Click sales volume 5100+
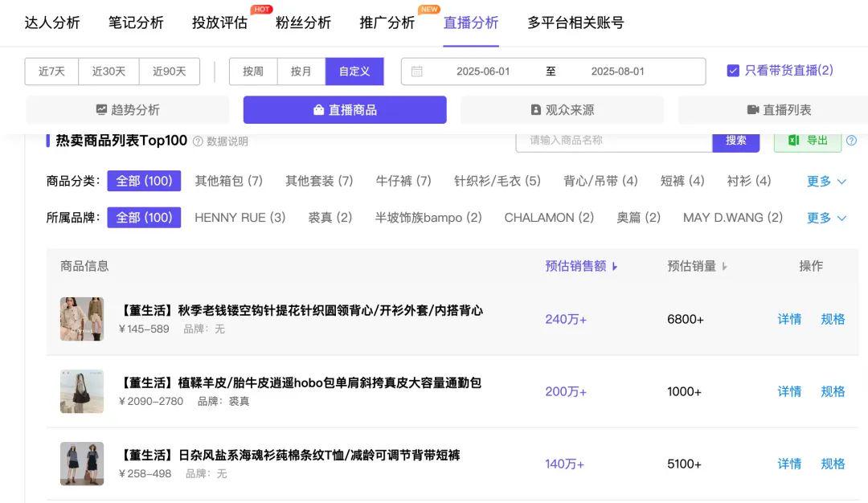Viewport: 868px width, 503px height. (x=684, y=464)
